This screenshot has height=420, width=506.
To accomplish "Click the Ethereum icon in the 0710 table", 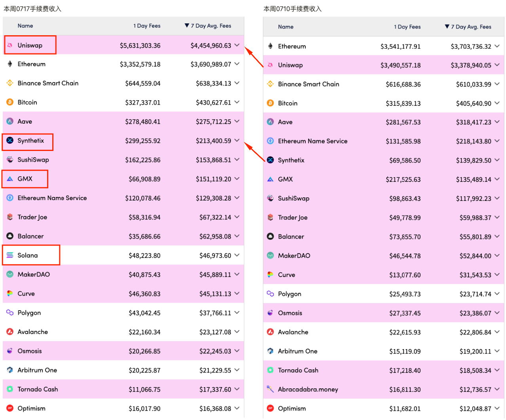I will (x=270, y=46).
